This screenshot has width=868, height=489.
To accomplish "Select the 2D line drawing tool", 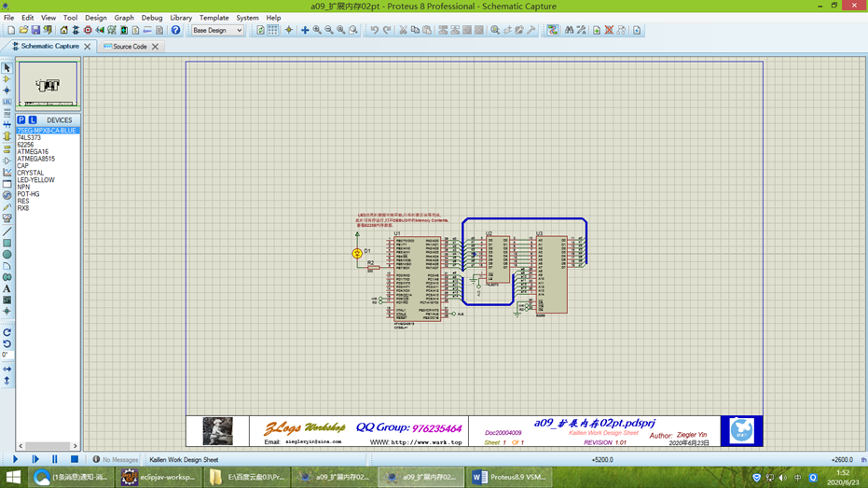I will point(7,231).
